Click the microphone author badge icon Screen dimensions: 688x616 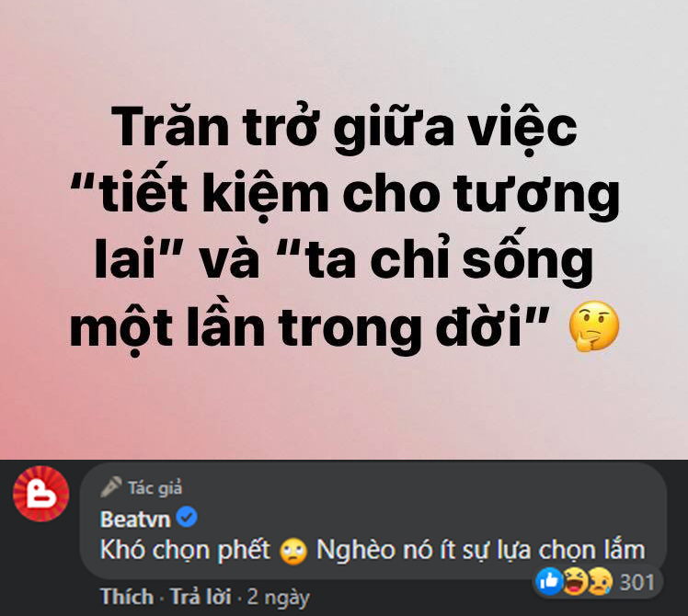point(111,487)
